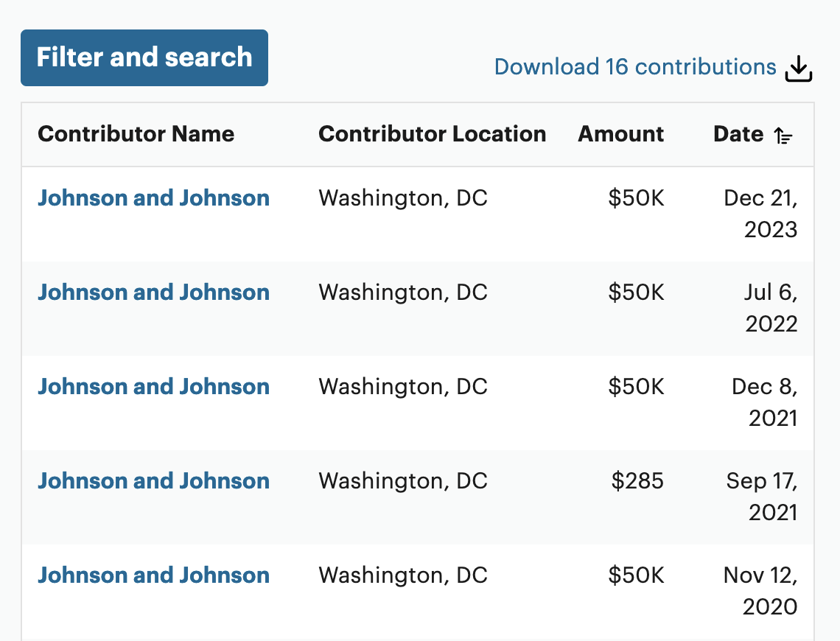
Task: Click the sort icon beside Date
Action: coord(783,136)
